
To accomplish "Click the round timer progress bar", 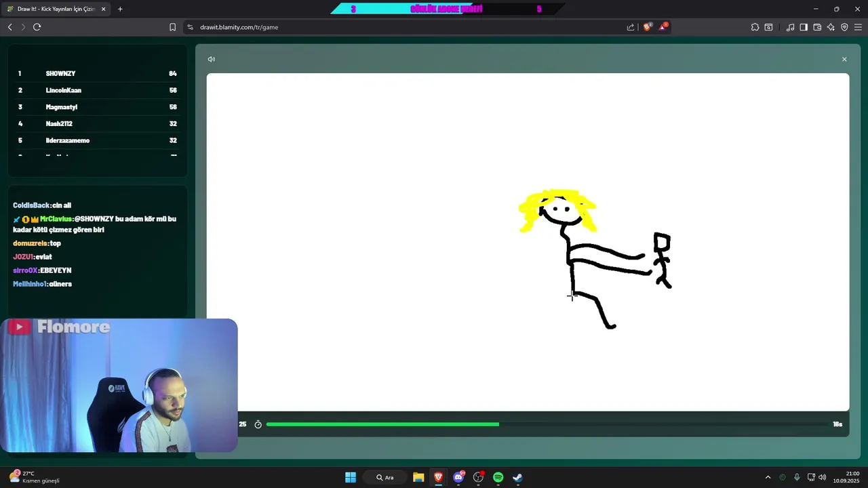I will (x=547, y=424).
